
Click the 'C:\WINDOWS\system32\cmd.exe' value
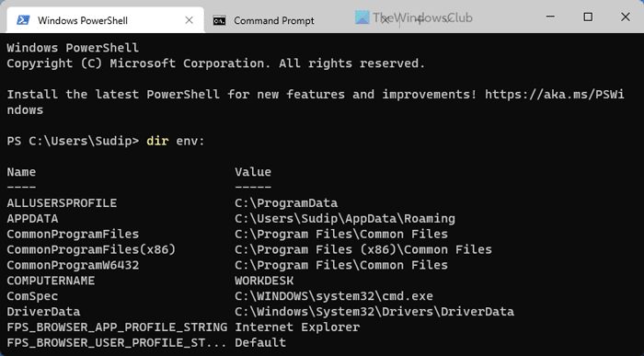point(334,296)
